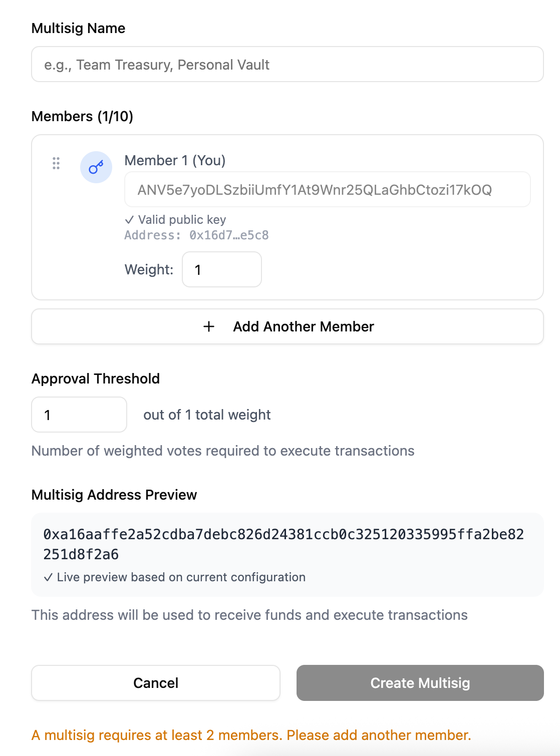Click the Members (1/10) heading
Image resolution: width=560 pixels, height=756 pixels.
[82, 116]
